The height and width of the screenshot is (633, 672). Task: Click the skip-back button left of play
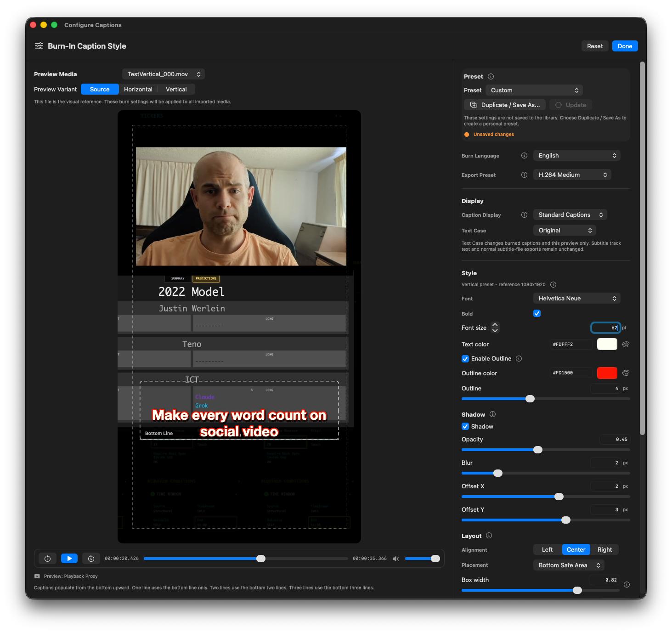pyautogui.click(x=47, y=559)
